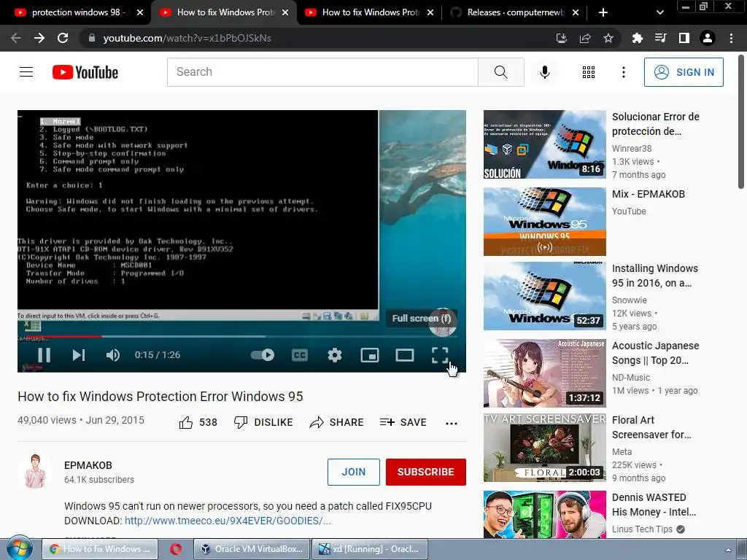The image size is (747, 560).
Task: Open Chrome extensions puzzle icon
Action: click(x=637, y=38)
